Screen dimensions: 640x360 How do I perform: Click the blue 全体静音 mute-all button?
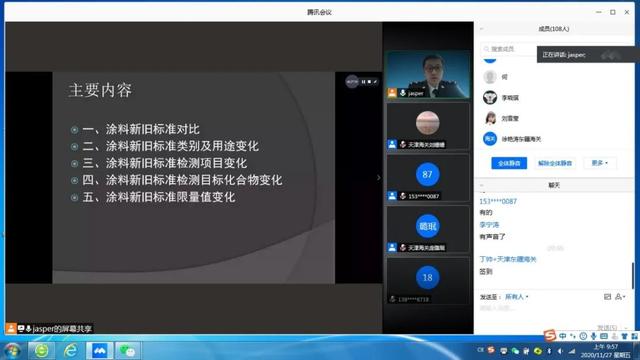pos(509,163)
